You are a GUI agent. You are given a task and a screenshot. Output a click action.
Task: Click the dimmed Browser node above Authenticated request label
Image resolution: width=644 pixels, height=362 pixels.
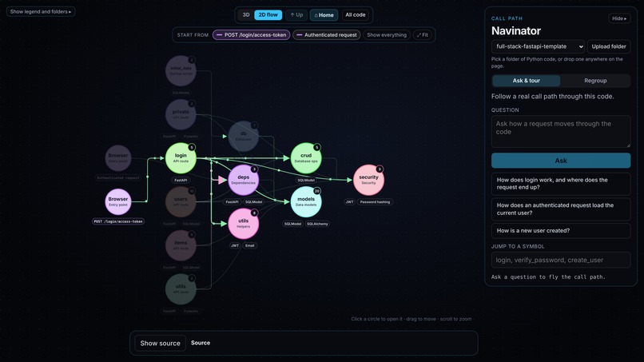coord(118,158)
